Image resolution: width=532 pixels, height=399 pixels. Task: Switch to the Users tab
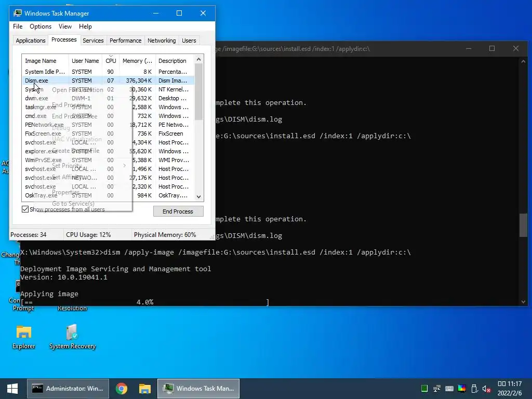point(189,41)
